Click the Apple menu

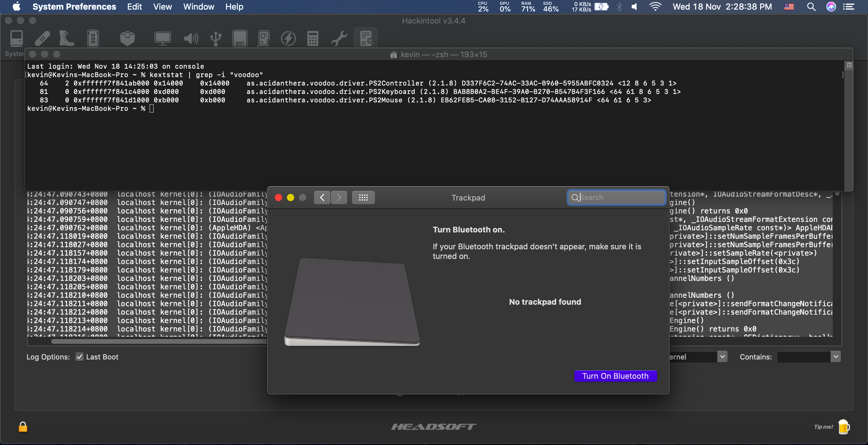[x=17, y=7]
